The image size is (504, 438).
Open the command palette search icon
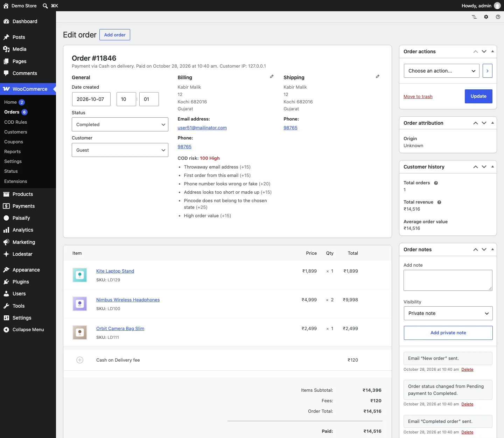pos(45,6)
